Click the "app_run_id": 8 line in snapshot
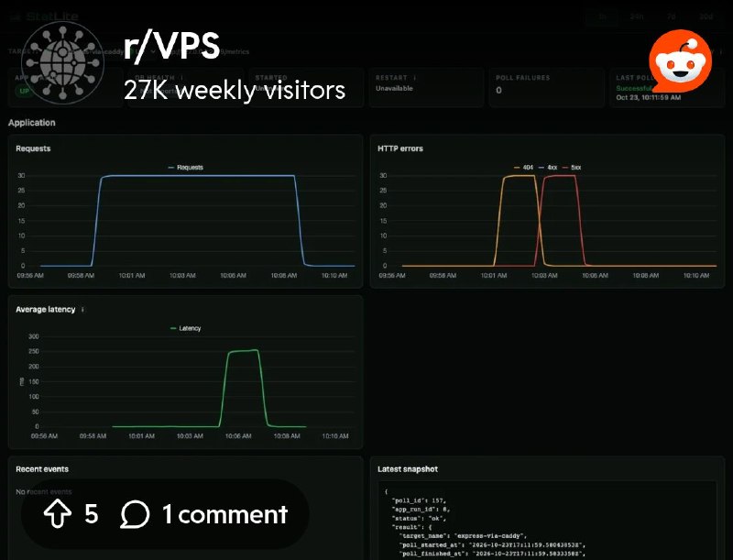The height and width of the screenshot is (560, 733). point(421,510)
